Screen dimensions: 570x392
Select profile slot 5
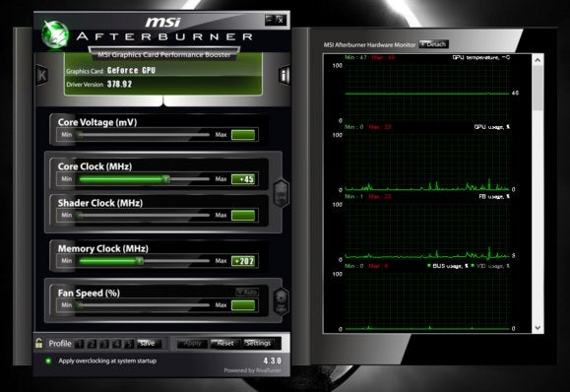click(x=129, y=344)
